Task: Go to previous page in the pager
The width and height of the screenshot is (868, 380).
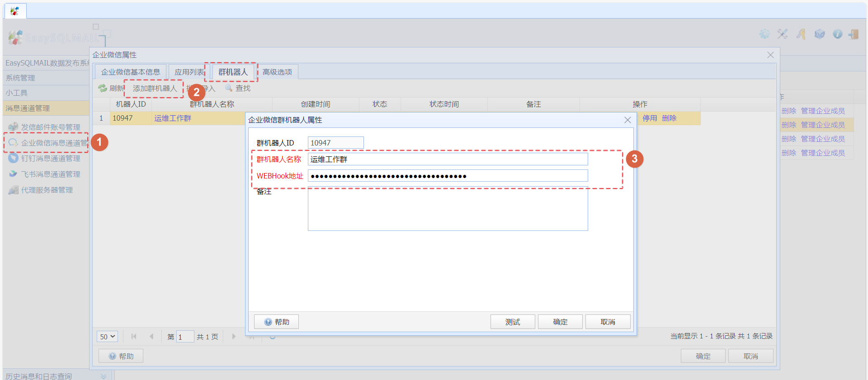Action: tap(151, 336)
